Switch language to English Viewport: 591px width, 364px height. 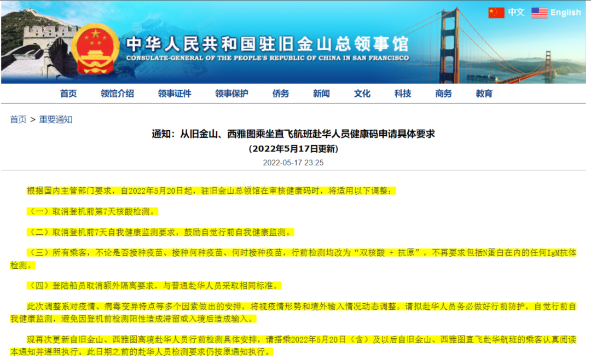565,13
